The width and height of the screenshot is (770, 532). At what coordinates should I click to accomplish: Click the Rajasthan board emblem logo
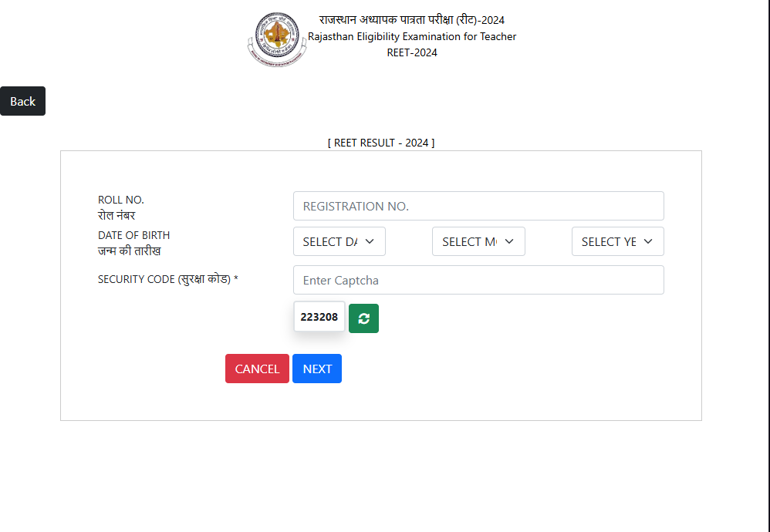(x=277, y=39)
